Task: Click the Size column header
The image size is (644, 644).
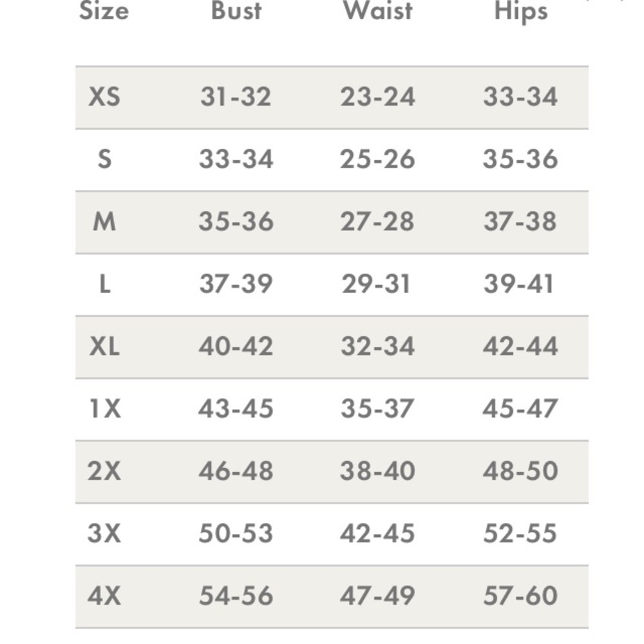Action: pyautogui.click(x=104, y=10)
